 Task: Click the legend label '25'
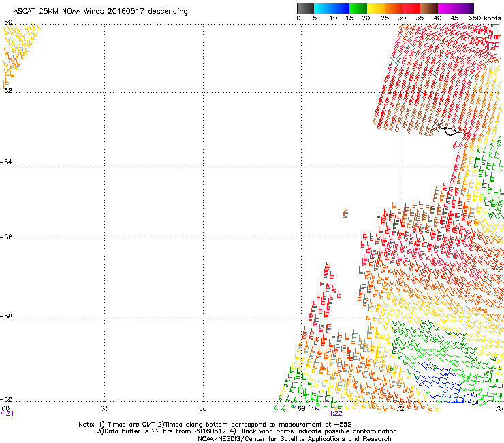385,18
